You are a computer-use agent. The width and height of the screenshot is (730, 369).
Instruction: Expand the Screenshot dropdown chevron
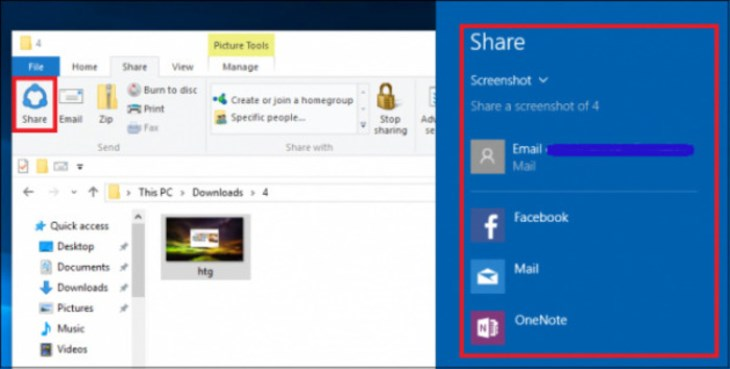[543, 80]
